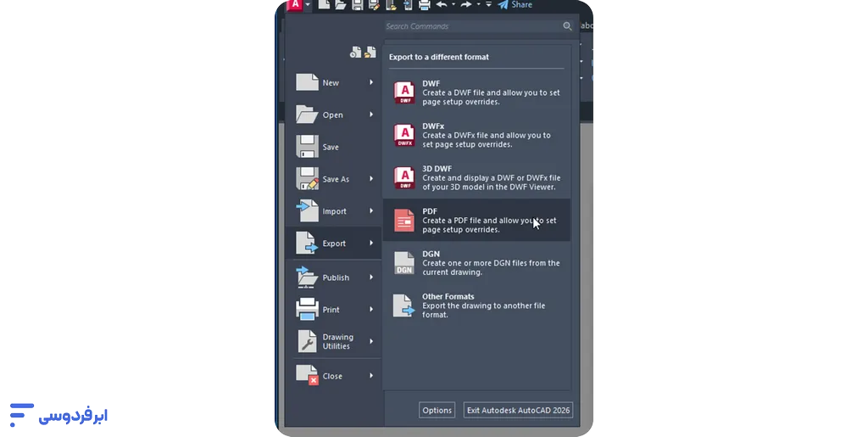This screenshot has height=437, width=868.
Task: Click the Undo arrow icon
Action: (442, 4)
